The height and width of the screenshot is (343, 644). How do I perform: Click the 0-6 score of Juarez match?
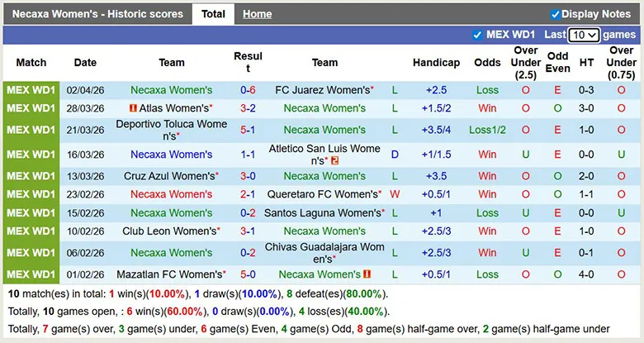pos(248,90)
